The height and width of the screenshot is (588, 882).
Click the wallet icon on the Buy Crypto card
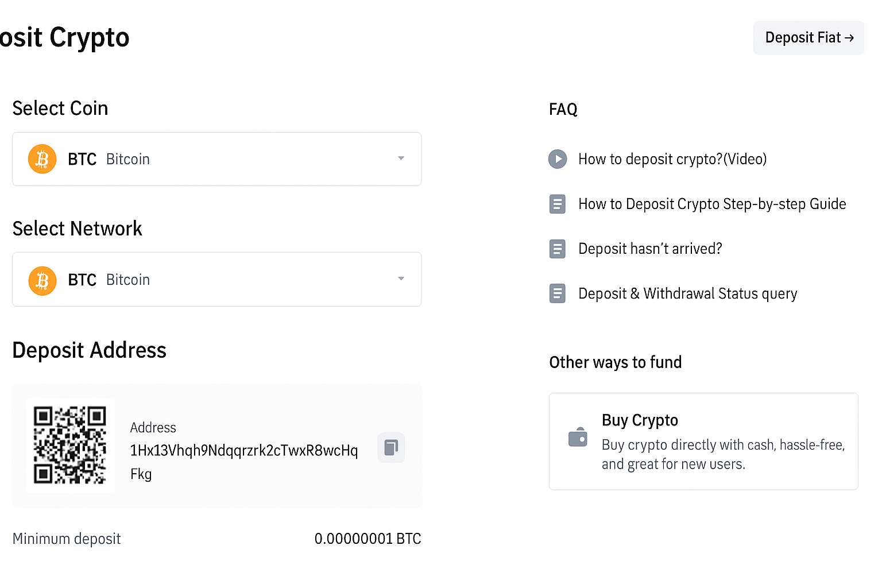tap(578, 438)
